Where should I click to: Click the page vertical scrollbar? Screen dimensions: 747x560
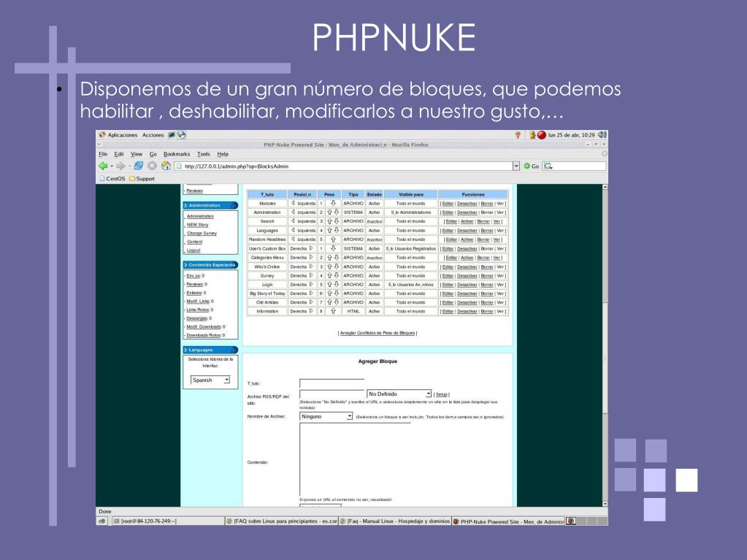(605, 346)
